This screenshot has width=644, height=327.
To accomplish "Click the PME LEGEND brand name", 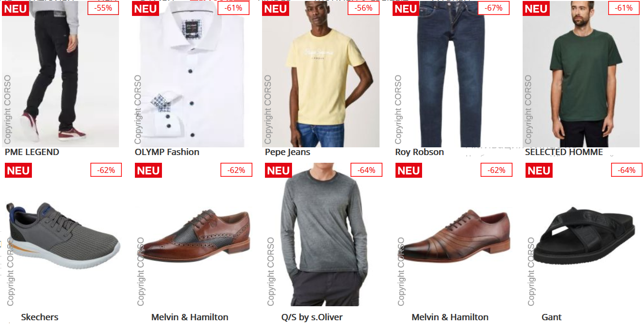I will click(32, 152).
